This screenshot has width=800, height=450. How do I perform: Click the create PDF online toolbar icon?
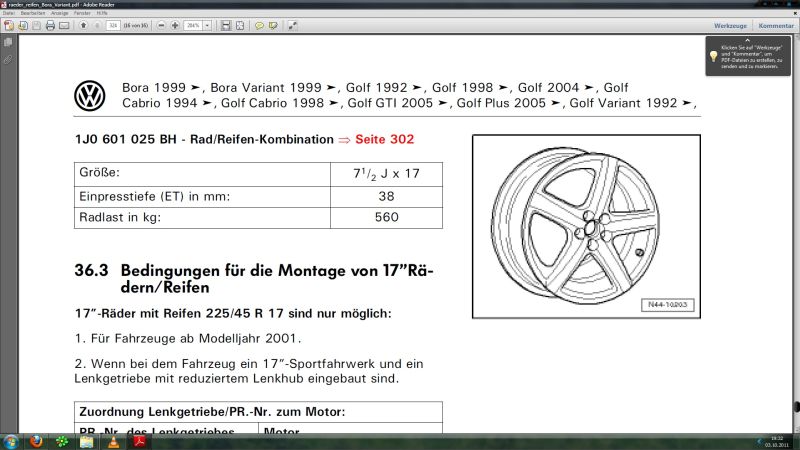coord(9,25)
